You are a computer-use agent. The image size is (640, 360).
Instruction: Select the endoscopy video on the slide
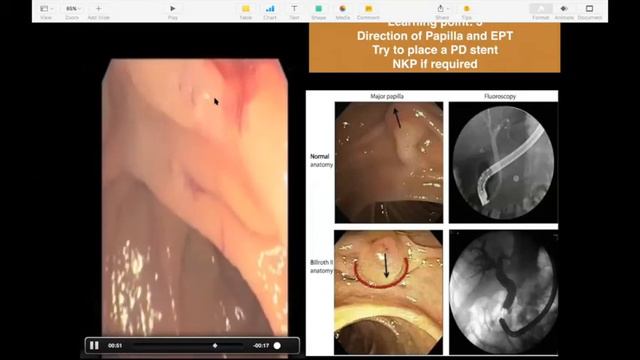pyautogui.click(x=195, y=197)
